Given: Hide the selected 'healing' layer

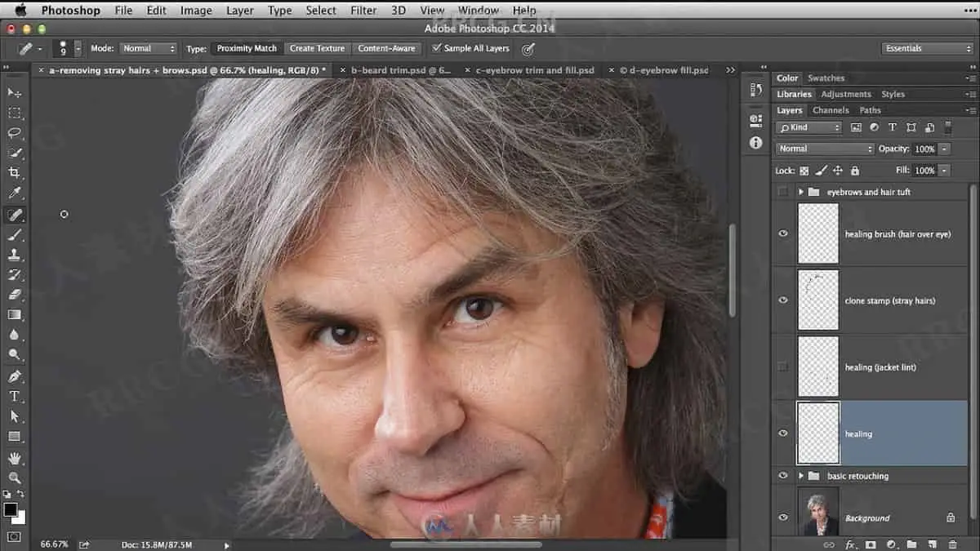Looking at the screenshot, I should 783,433.
